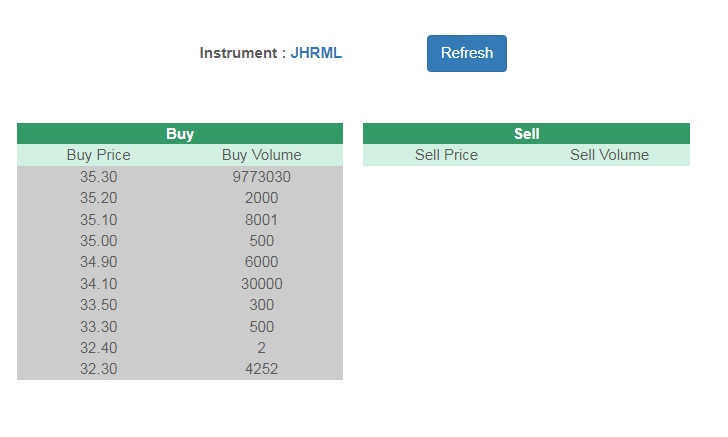
Task: Click buy volume 8001
Action: click(261, 220)
